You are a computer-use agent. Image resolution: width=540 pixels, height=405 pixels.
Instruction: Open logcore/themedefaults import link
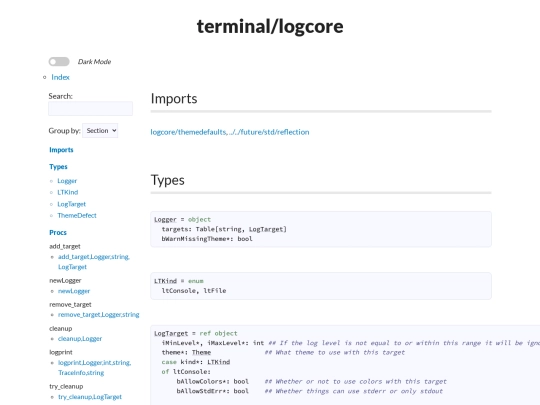(x=188, y=132)
